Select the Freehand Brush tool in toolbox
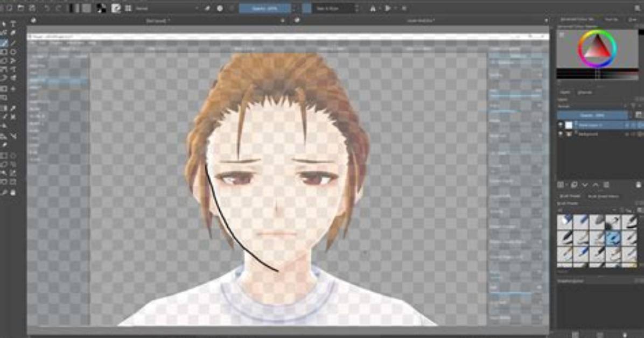 (x=4, y=43)
